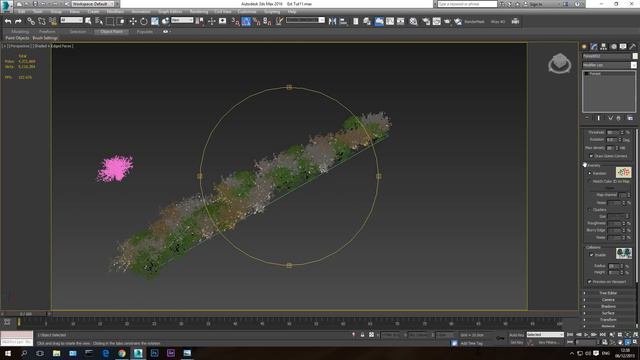Screen dimensions: 640x360
Task: Click Go to Start playback button
Action: tap(570, 335)
